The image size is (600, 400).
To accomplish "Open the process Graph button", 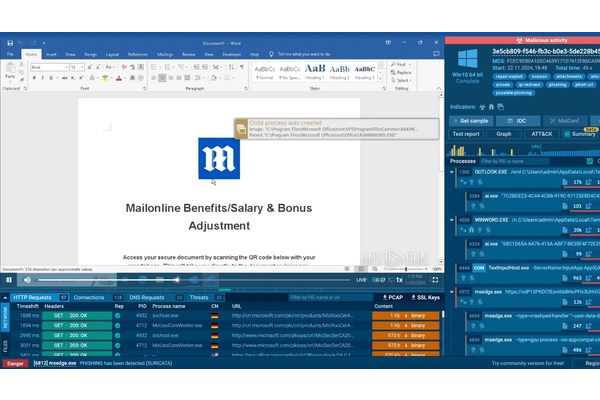I will click(x=504, y=134).
